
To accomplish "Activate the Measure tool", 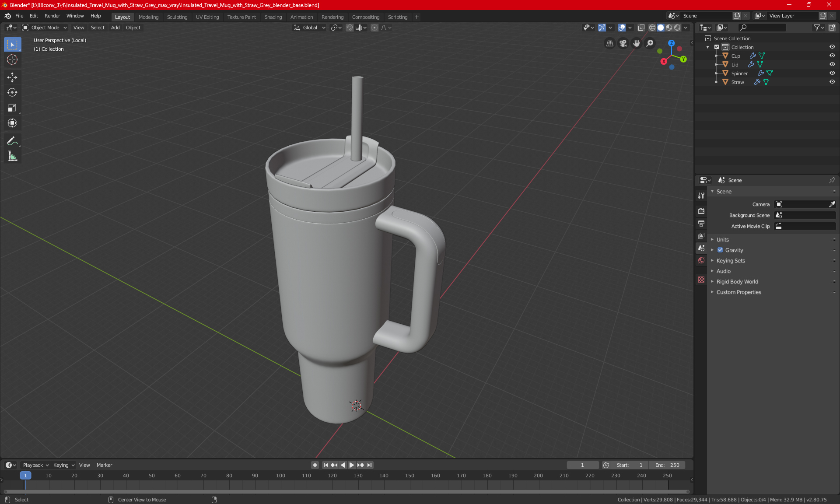I will pos(12,156).
